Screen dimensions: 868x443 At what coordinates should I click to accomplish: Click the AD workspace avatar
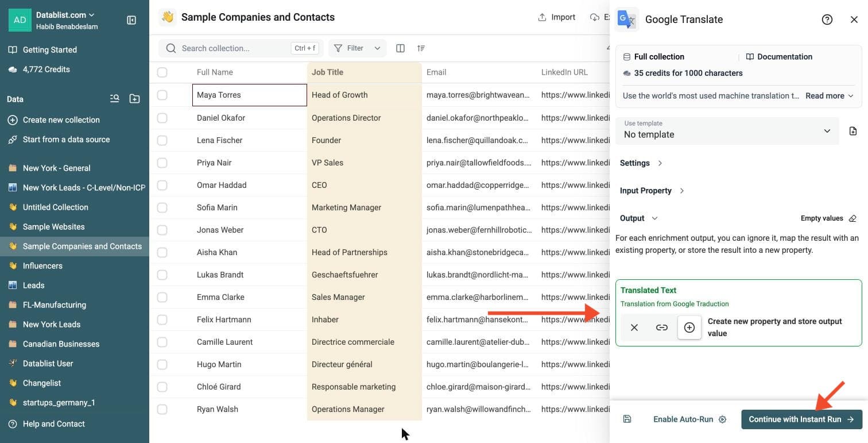tap(20, 20)
